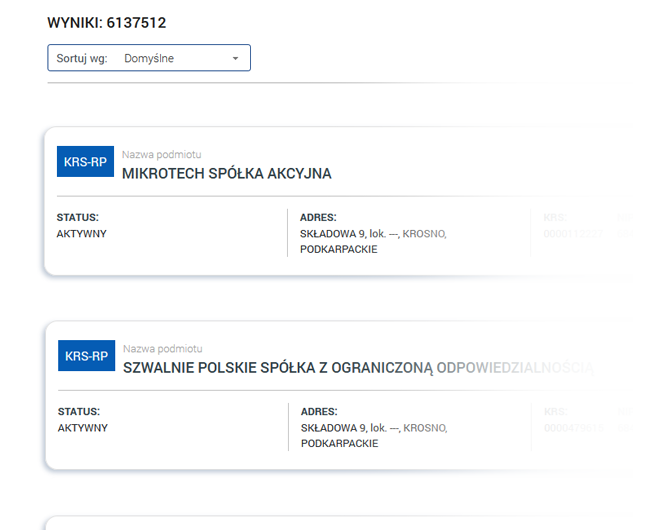Click the faded KRS number 0000112227
The height and width of the screenshot is (530, 664).
coord(573,234)
